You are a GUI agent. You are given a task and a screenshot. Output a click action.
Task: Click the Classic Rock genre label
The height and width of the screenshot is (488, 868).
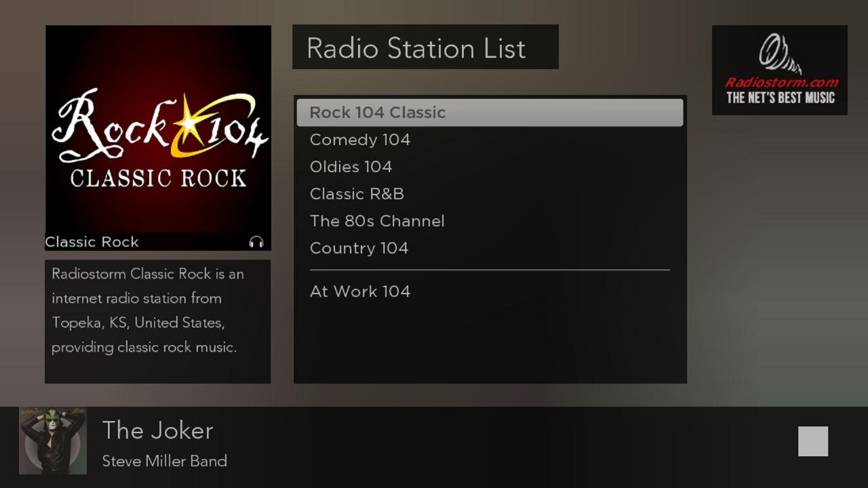[x=92, y=241]
